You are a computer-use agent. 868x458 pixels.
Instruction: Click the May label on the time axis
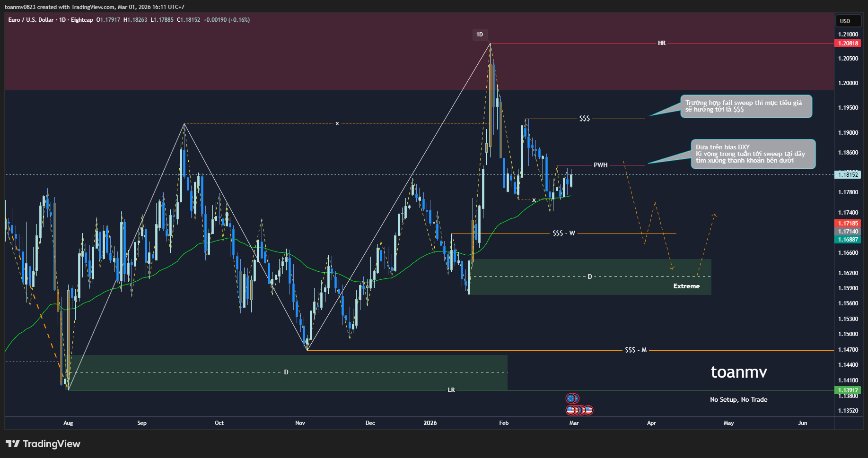(728, 423)
